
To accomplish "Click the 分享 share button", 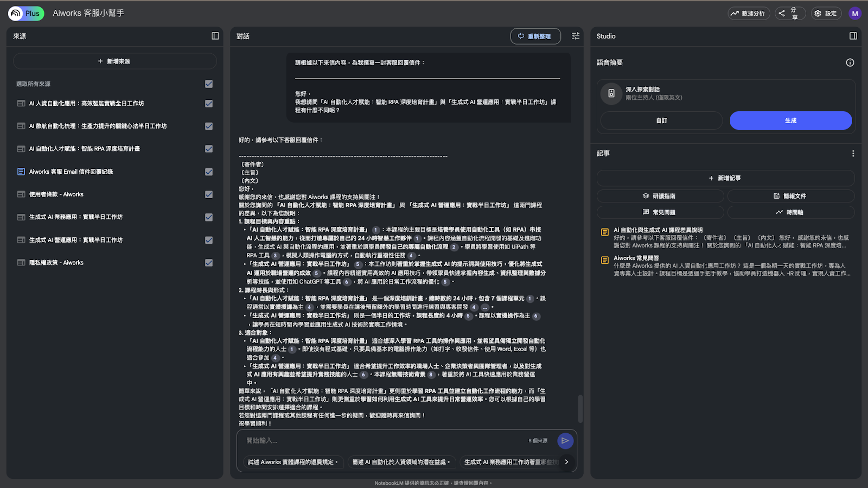I will coord(790,14).
